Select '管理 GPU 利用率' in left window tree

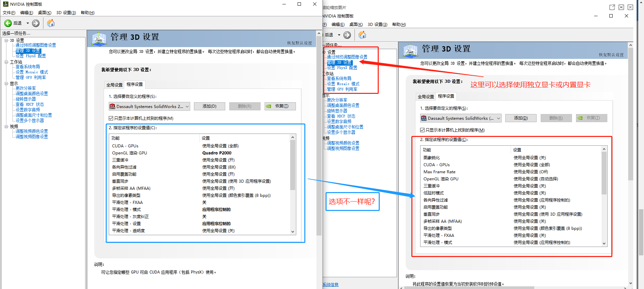coord(31,77)
